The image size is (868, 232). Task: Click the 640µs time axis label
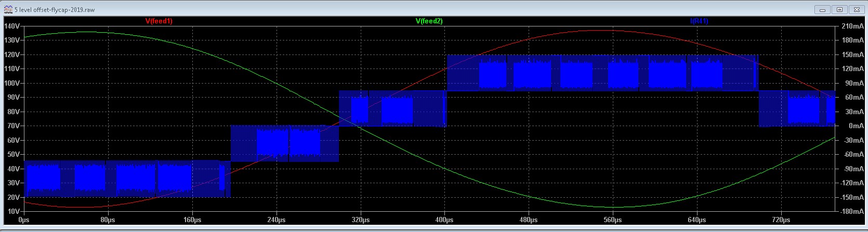[x=698, y=220]
